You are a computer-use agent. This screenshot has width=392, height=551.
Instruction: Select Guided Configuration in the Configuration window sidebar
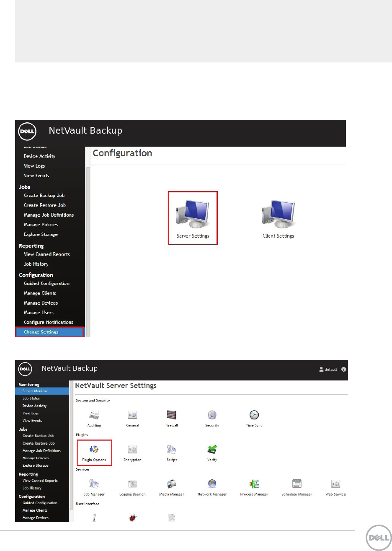click(46, 283)
